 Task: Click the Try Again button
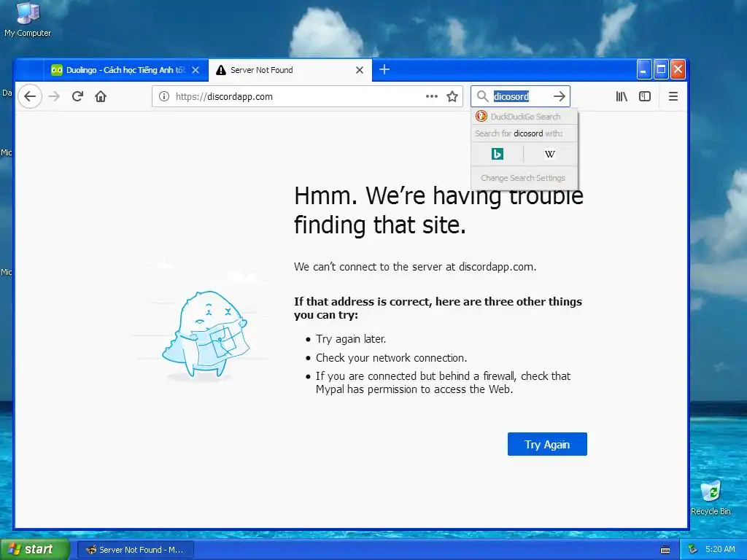point(547,444)
